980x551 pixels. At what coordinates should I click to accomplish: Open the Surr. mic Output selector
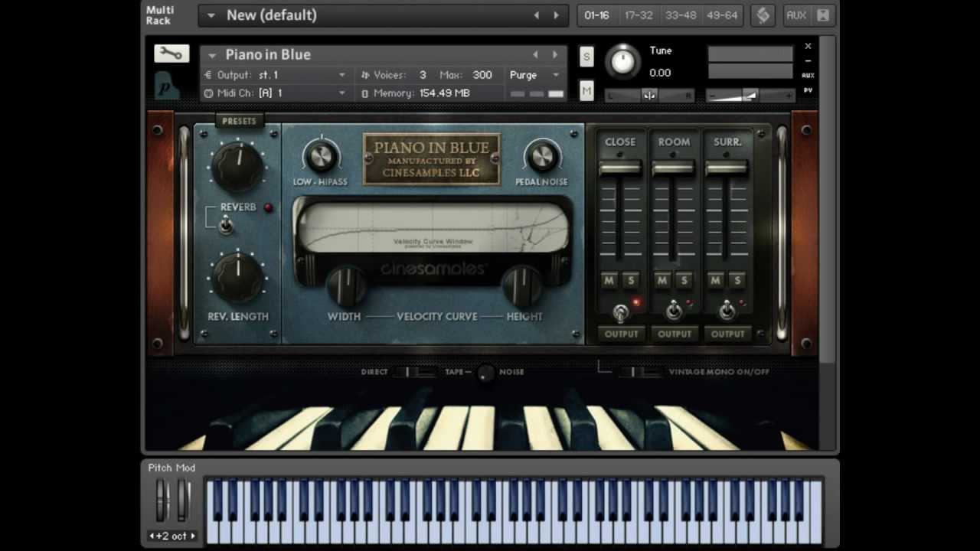click(727, 334)
